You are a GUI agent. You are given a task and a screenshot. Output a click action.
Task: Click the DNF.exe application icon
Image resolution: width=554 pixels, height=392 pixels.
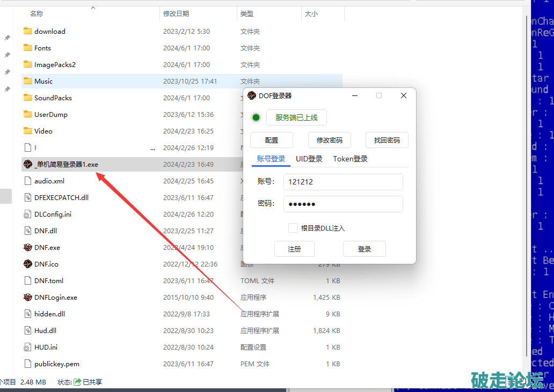(x=28, y=248)
